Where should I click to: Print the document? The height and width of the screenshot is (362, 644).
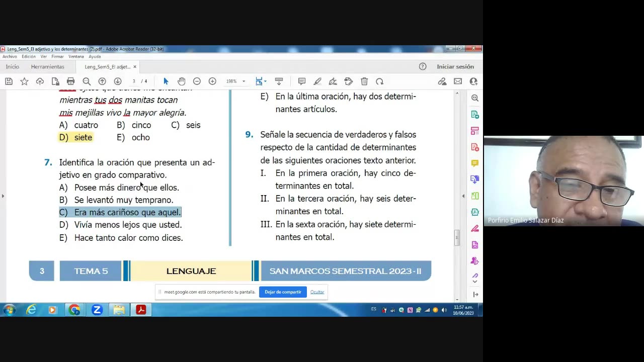pyautogui.click(x=71, y=81)
